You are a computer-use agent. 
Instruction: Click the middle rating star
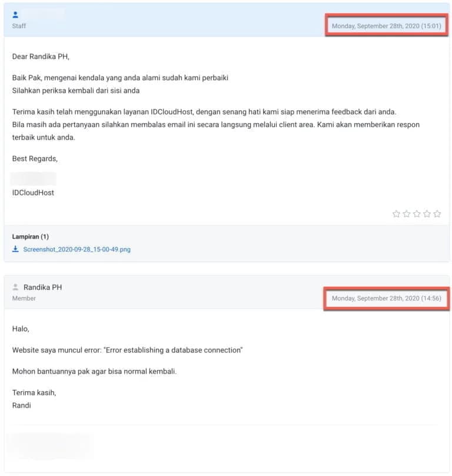(x=417, y=214)
